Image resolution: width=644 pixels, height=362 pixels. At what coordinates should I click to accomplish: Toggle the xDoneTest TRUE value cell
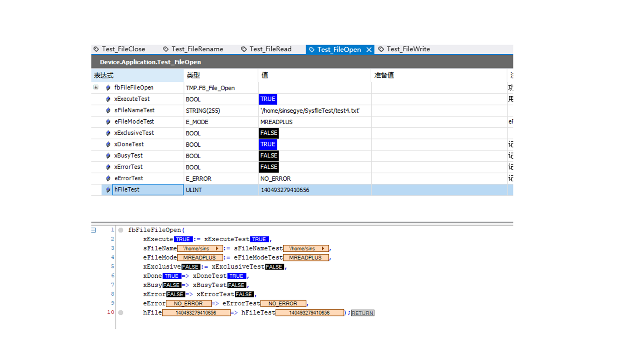click(268, 144)
